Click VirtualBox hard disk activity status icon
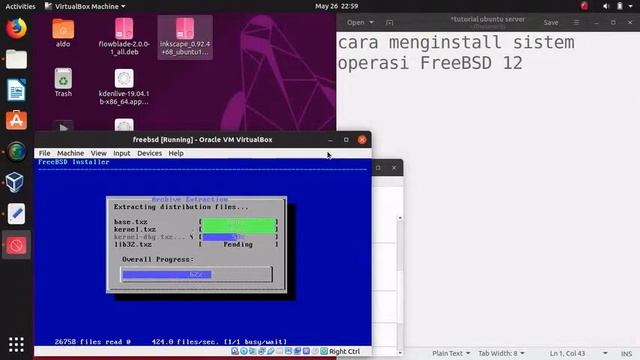The width and height of the screenshot is (640, 360). coord(235,351)
